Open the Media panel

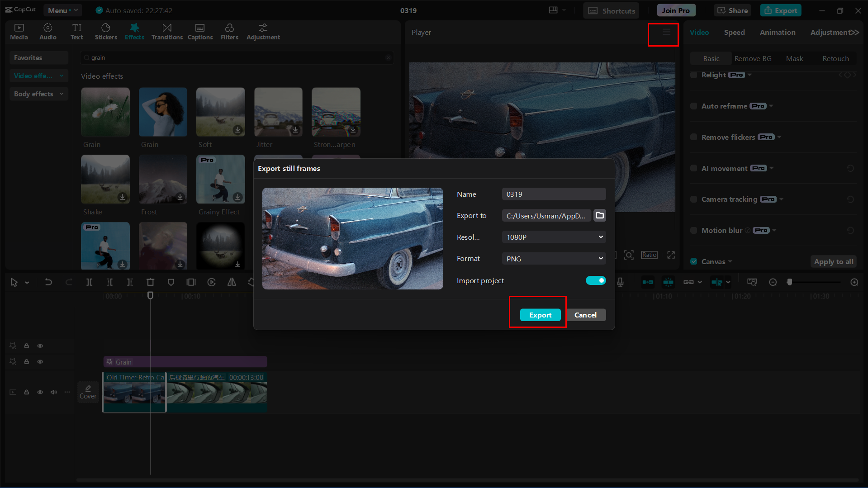pyautogui.click(x=19, y=31)
